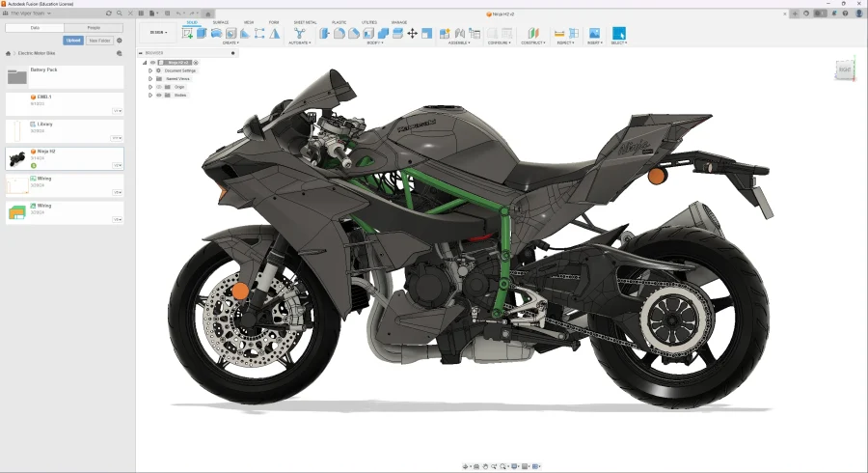Switch to People in data panel

pyautogui.click(x=94, y=28)
